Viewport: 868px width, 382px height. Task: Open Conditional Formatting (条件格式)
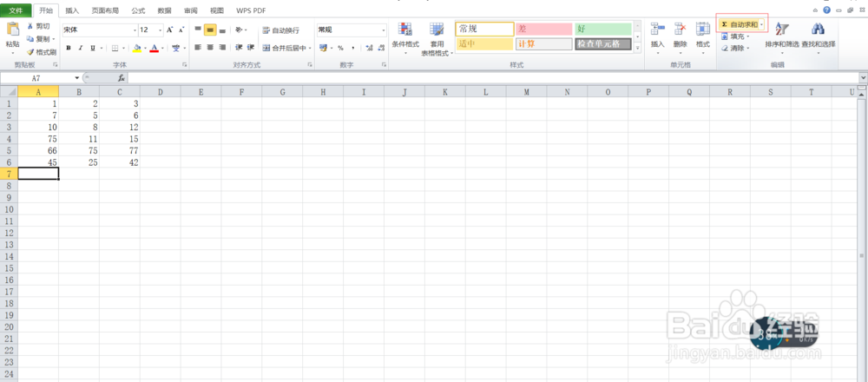[x=405, y=36]
